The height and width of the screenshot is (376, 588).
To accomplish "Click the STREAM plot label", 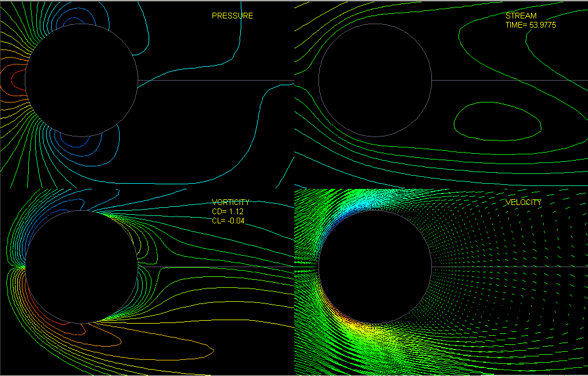I will (521, 16).
